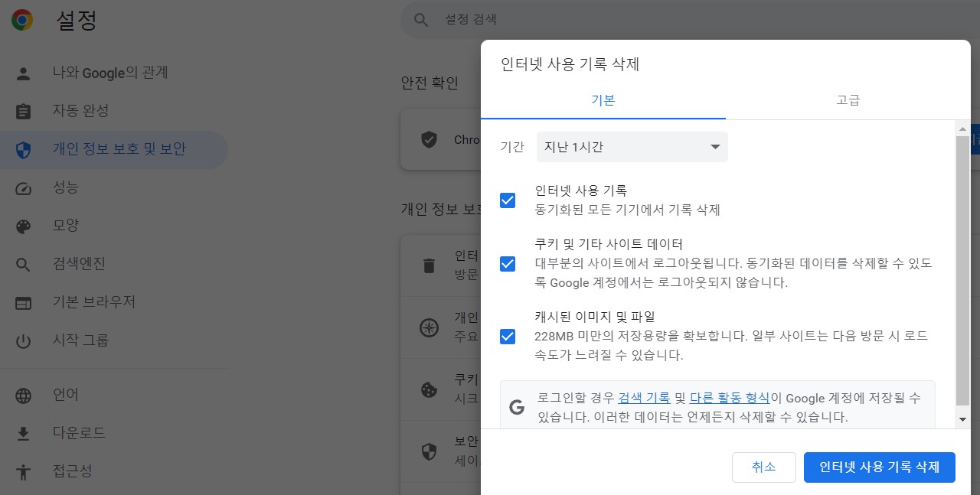980x495 pixels.
Task: Open the 시작 그룹 power icon
Action: pos(24,340)
